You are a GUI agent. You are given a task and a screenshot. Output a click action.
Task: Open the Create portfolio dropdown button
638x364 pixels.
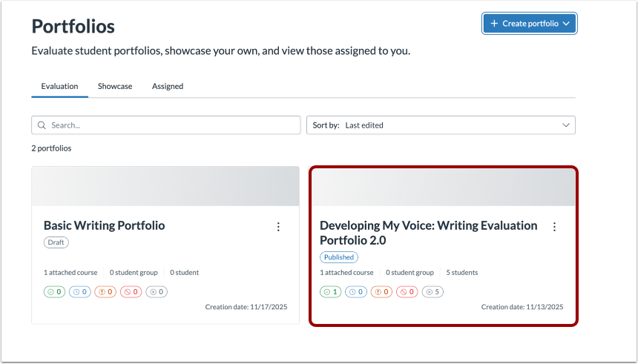[530, 24]
